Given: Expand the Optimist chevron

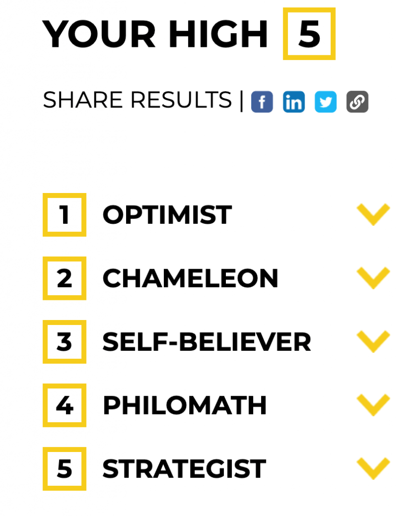Looking at the screenshot, I should pos(373,215).
